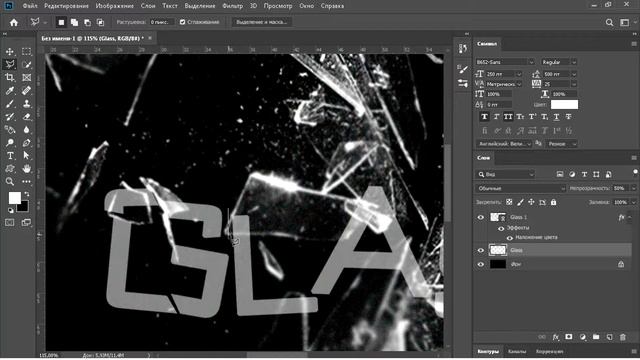Go to the Home screen

[14, 22]
